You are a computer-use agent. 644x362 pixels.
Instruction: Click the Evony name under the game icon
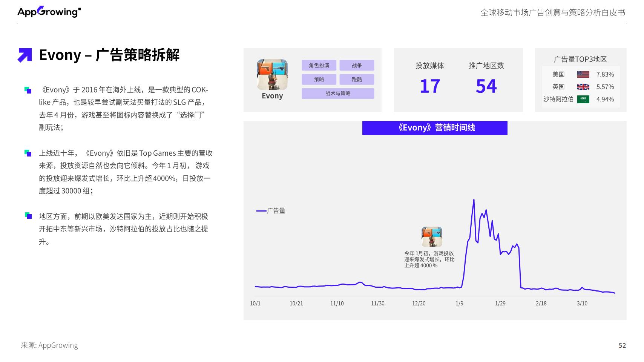tap(272, 96)
